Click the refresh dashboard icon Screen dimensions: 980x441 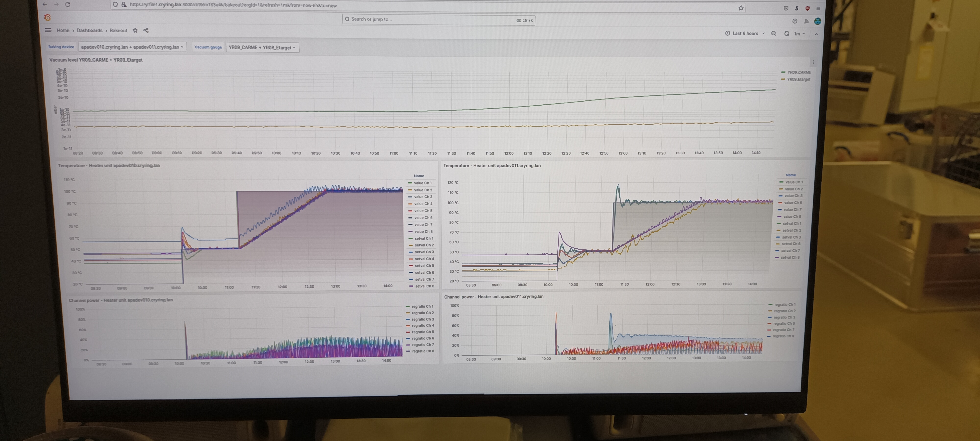pos(786,34)
